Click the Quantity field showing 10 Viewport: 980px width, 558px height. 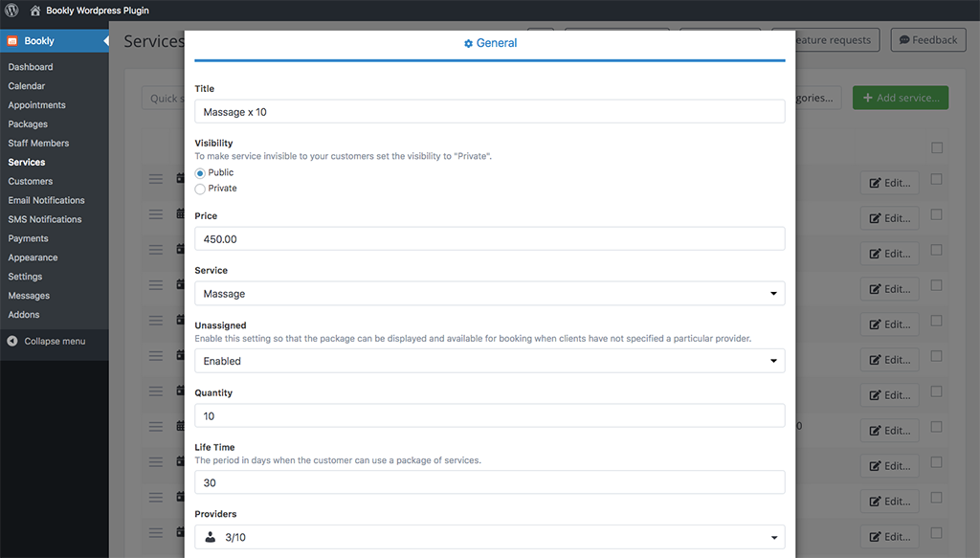tap(489, 415)
